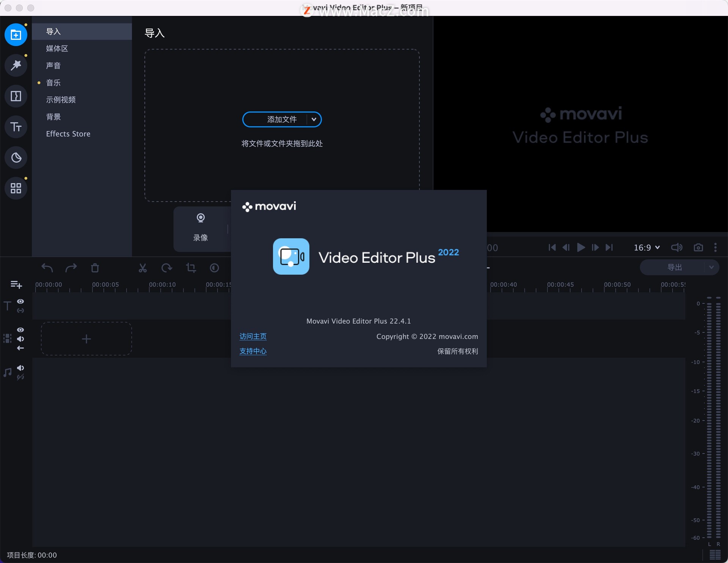
Task: Take a snapshot with camera icon
Action: [x=698, y=248]
